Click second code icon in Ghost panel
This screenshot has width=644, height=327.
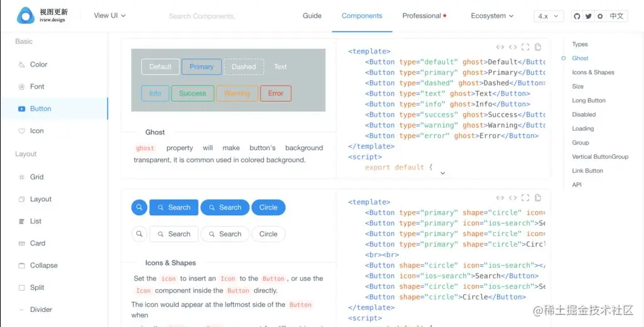click(x=513, y=47)
